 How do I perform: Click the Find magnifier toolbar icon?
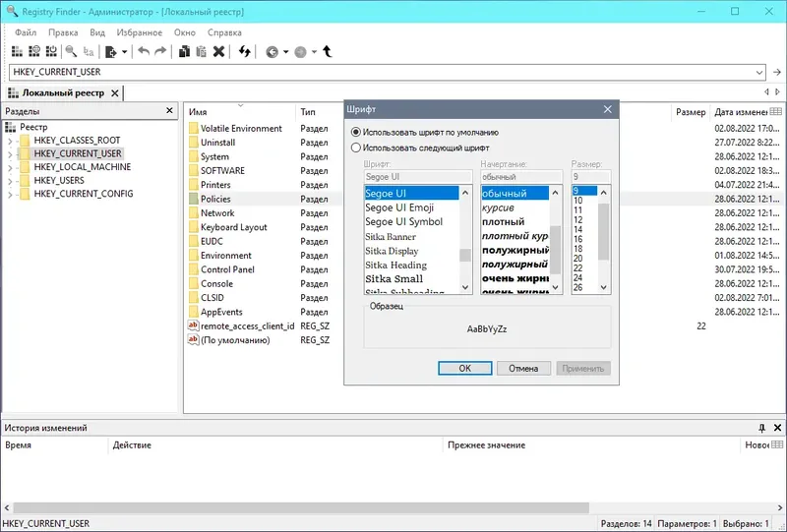click(x=71, y=51)
